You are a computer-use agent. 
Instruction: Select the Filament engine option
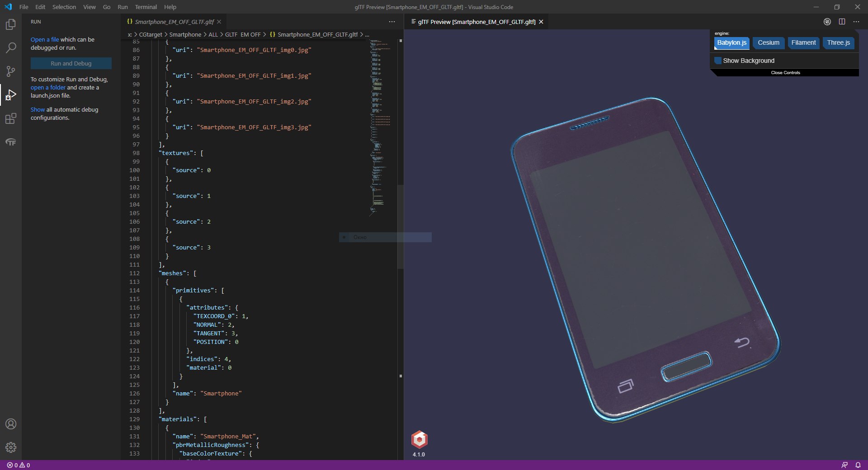tap(803, 43)
